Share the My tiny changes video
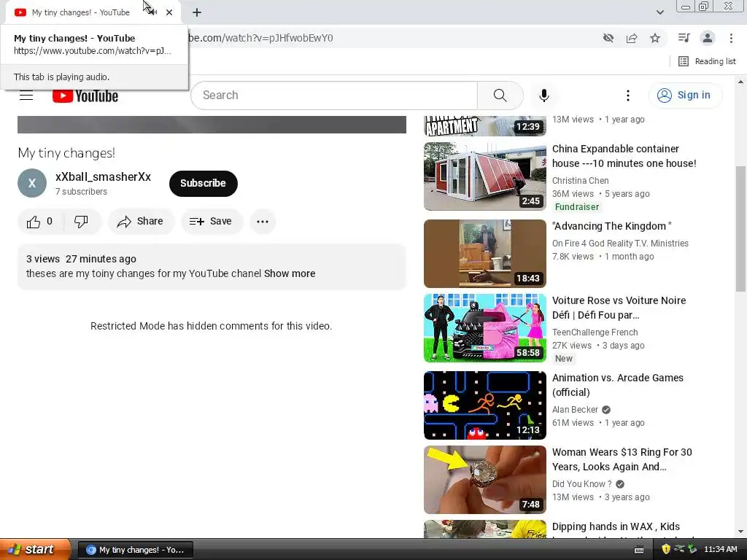747x560 pixels. tap(141, 222)
